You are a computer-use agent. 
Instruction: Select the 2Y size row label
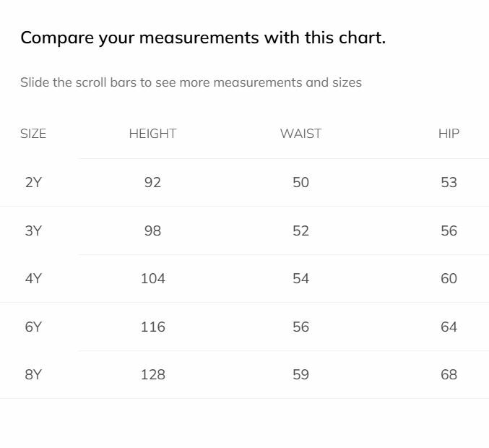[33, 182]
